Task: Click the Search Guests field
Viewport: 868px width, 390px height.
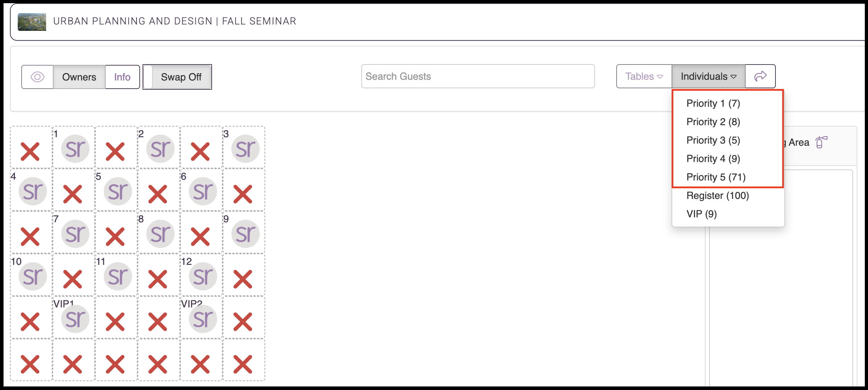Action: tap(478, 76)
